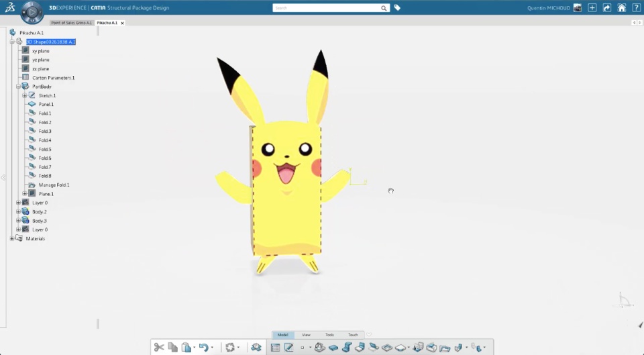Select the Pikachu A.1 root node
Image resolution: width=644 pixels, height=355 pixels.
coord(32,33)
